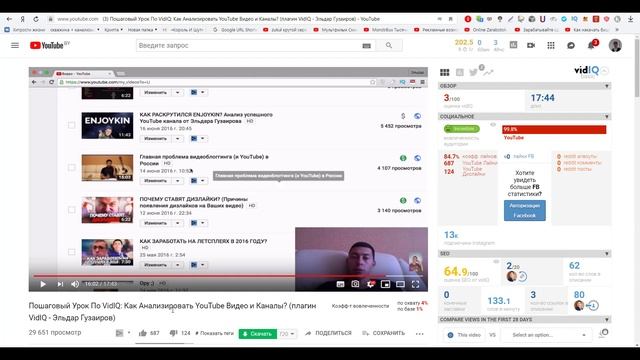Image resolution: width=640 pixels, height=360 pixels.
Task: Click Показать теги
Action: tap(214, 333)
